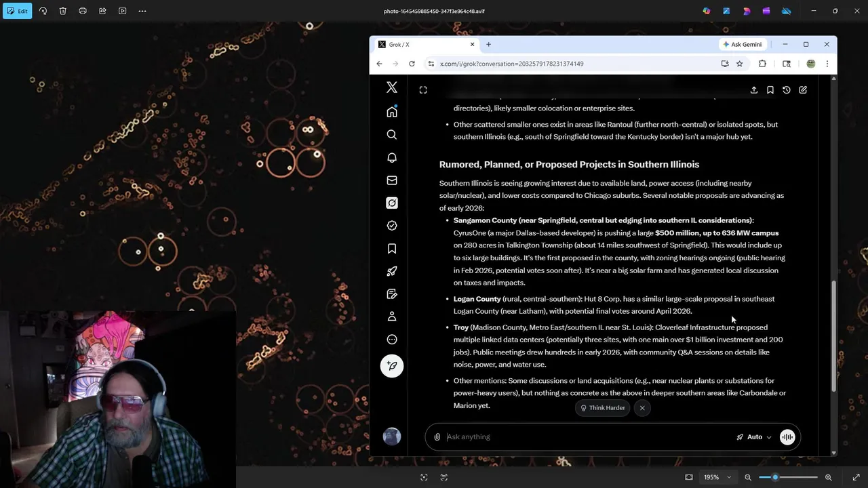This screenshot has width=868, height=488.
Task: Delete the photo with trash icon
Action: pos(62,11)
